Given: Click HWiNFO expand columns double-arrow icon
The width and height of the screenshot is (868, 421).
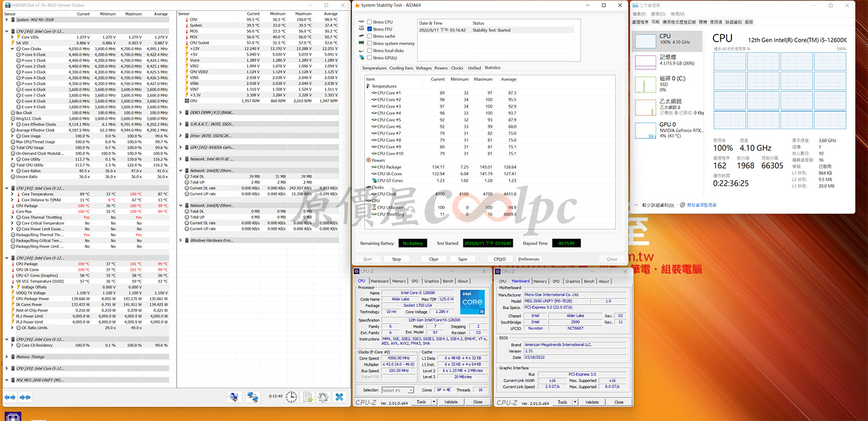Looking at the screenshot, I should click(x=10, y=397).
